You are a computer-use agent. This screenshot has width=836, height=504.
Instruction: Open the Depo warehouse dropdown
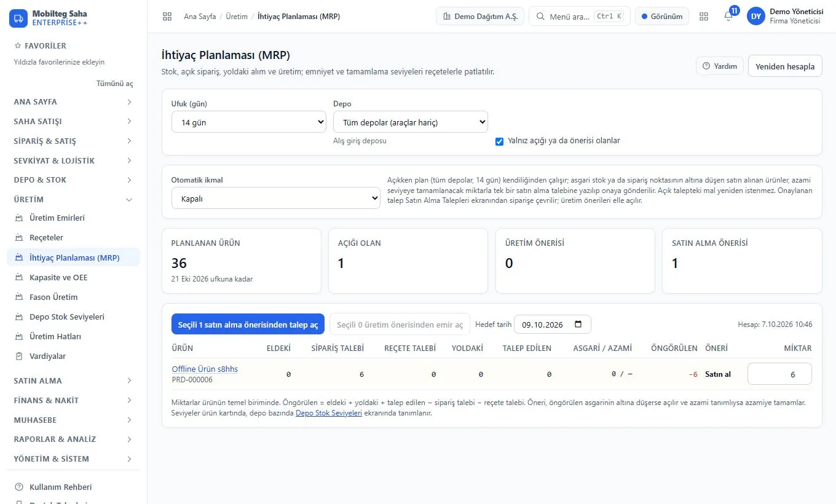pos(411,122)
